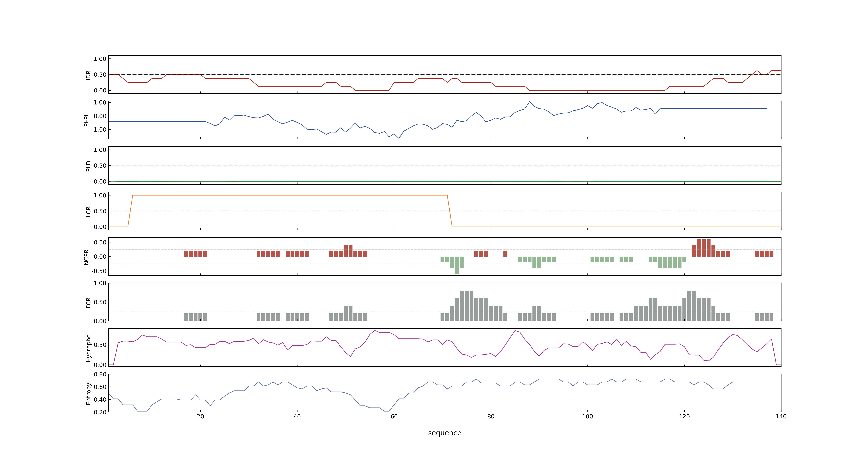Click the 1.00 tick on FCR axis
Viewport: 868px width, 463px height.
(100, 283)
